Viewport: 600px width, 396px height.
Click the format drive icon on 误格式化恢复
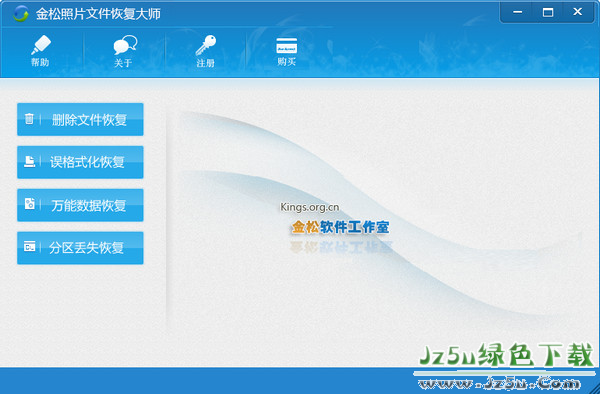tap(29, 161)
